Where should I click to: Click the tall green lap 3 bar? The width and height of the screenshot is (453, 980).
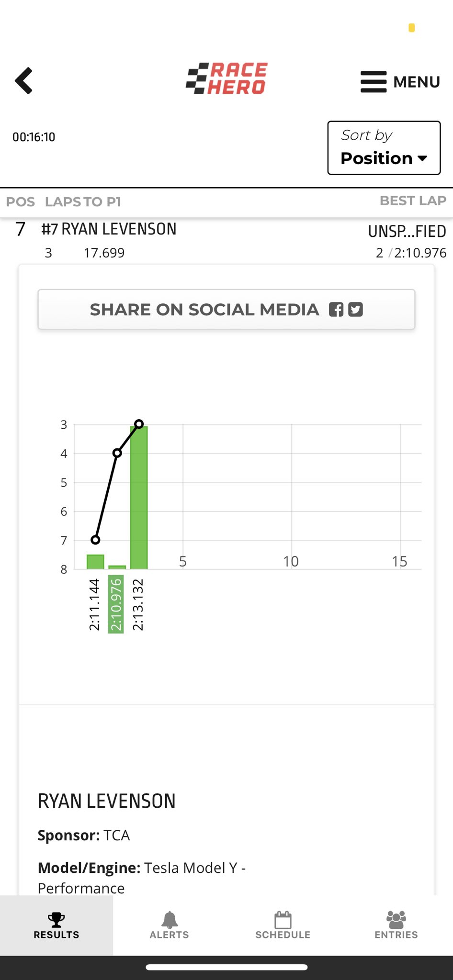pyautogui.click(x=139, y=498)
